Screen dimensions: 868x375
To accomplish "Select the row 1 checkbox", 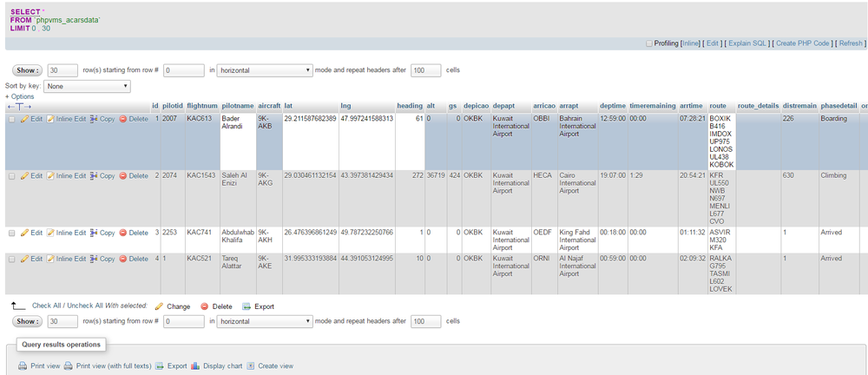I will [x=11, y=119].
